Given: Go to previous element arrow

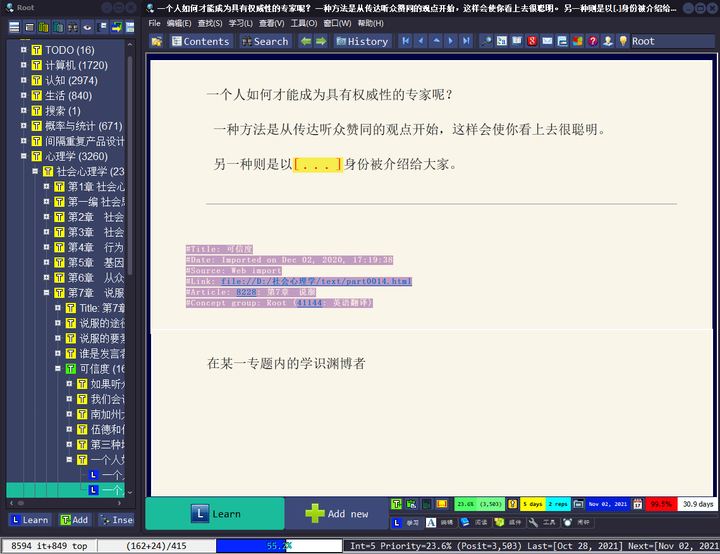Looking at the screenshot, I should [421, 41].
